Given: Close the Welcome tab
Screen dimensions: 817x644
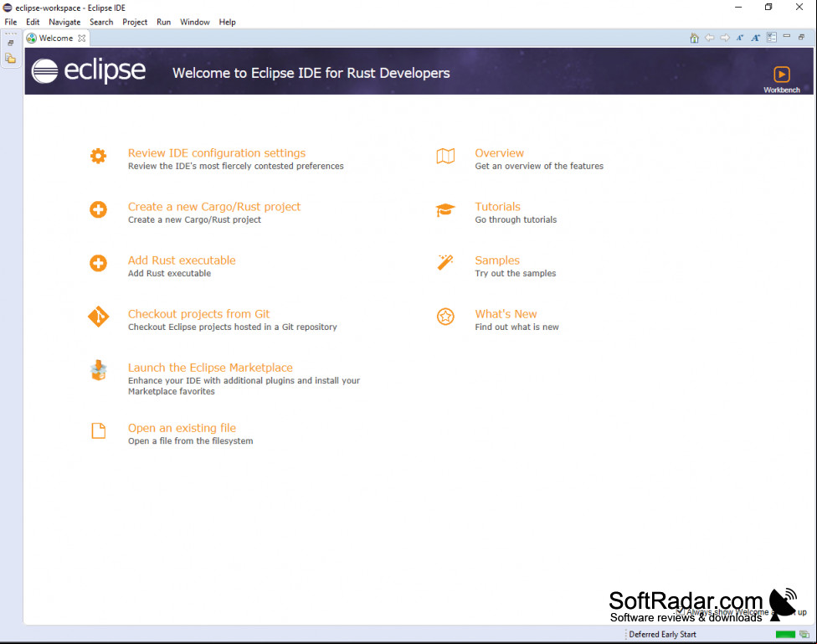Looking at the screenshot, I should (x=82, y=38).
